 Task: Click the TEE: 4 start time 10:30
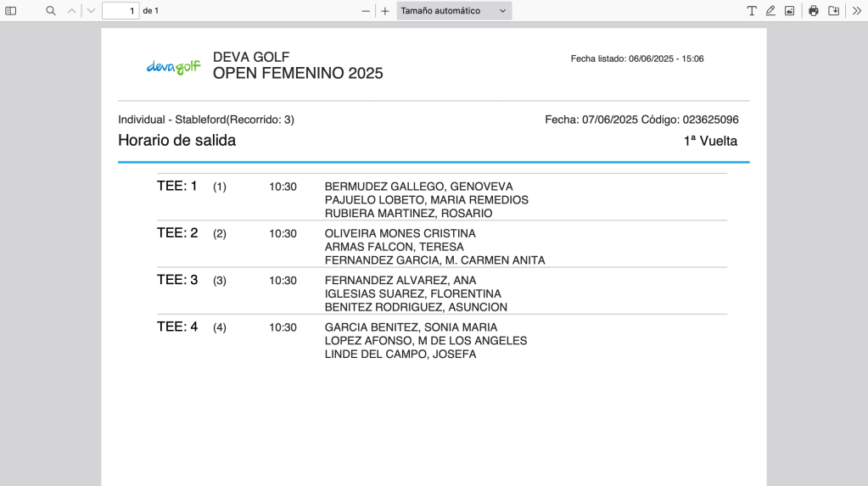coord(283,327)
